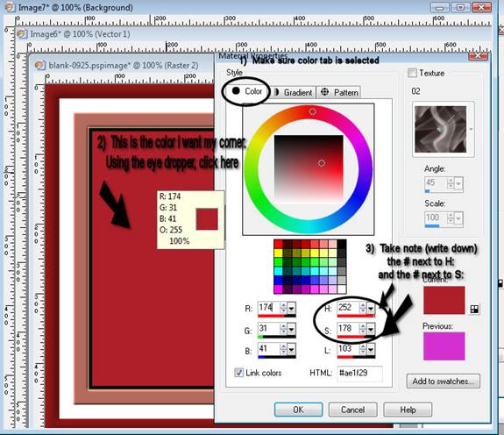
Task: Click the L spinner arrows
Action: click(x=363, y=349)
